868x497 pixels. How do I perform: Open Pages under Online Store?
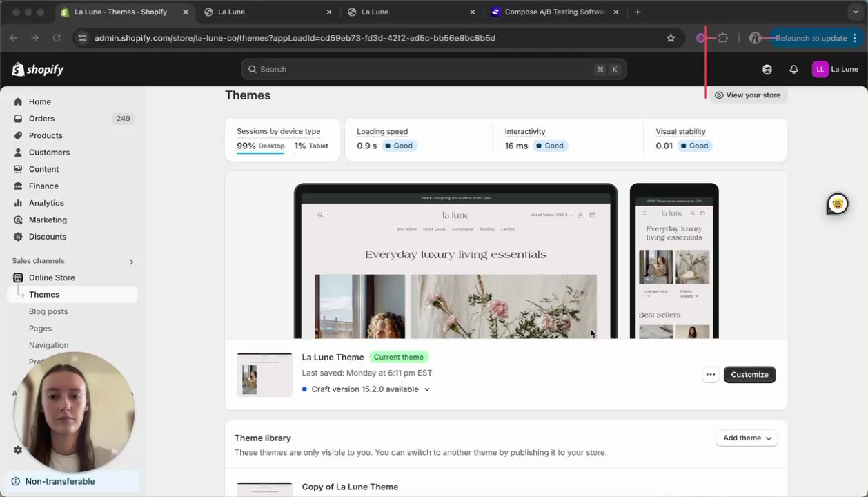pos(40,329)
